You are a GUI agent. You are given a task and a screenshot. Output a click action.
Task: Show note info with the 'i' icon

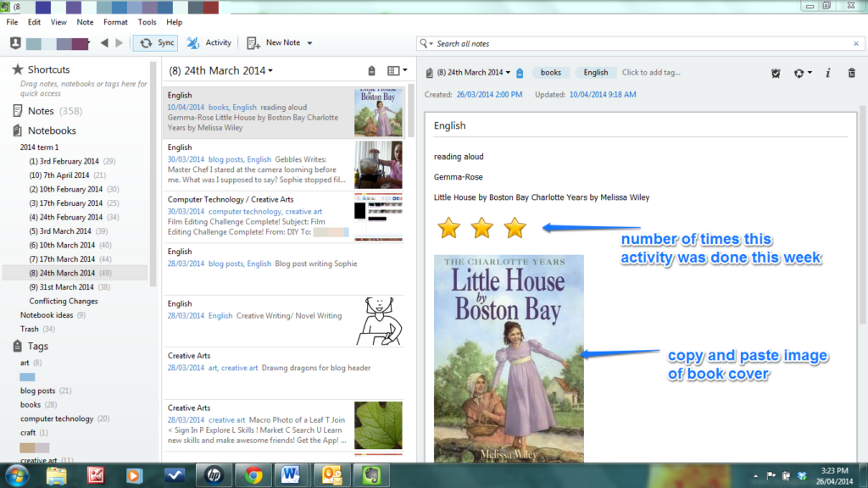827,73
